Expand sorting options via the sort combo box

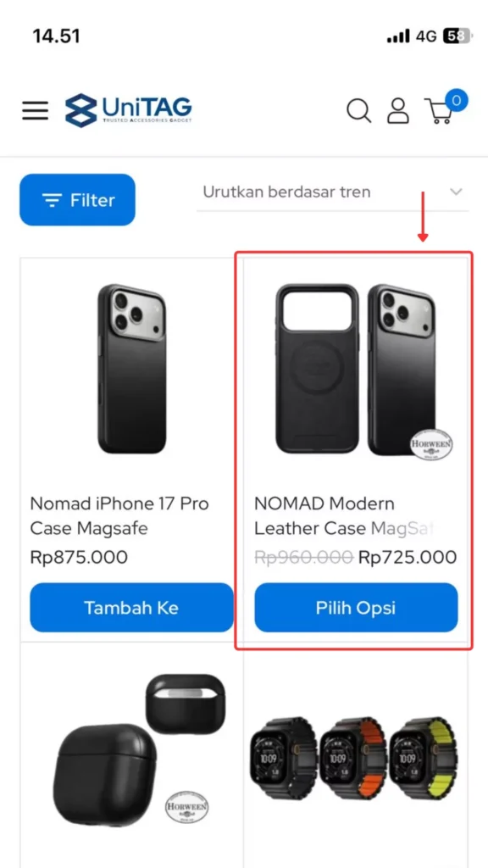[x=330, y=192]
